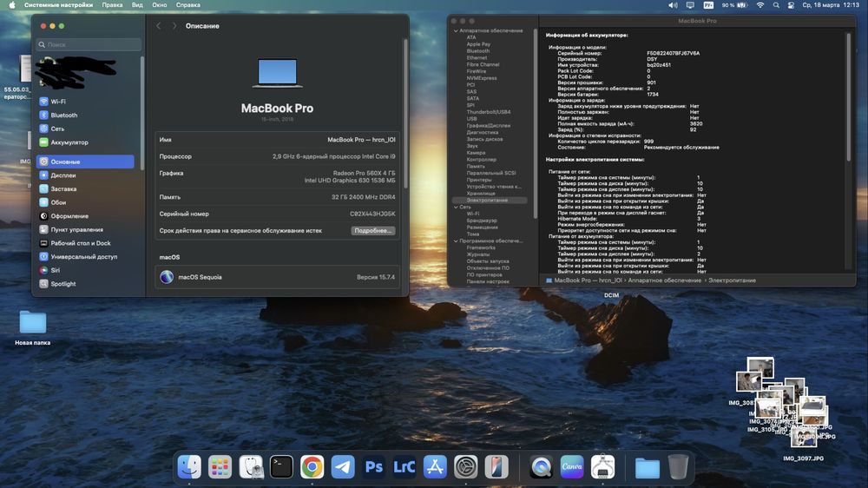The width and height of the screenshot is (868, 488).
Task: Open Пункт управления in Settings sidebar
Action: (85, 229)
